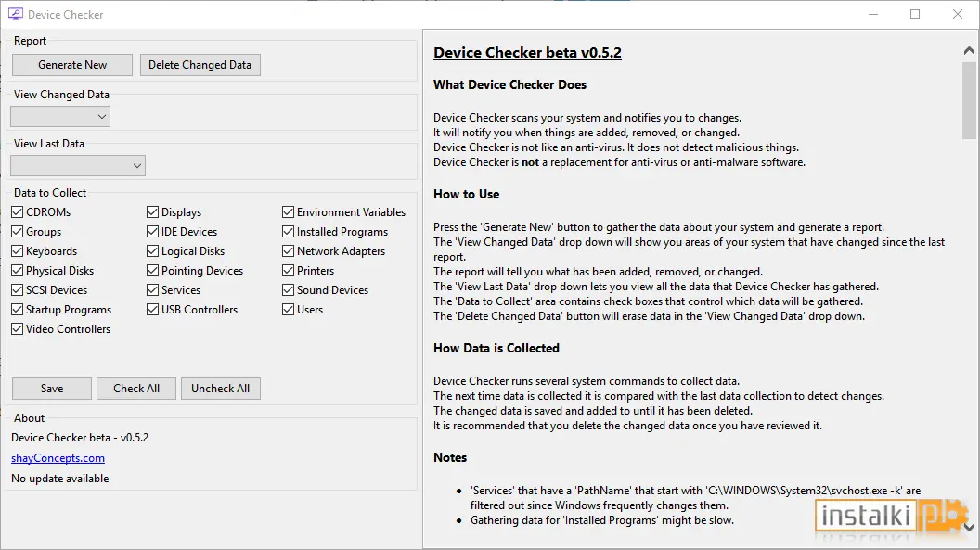980x550 pixels.
Task: Open the View Changed Data dropdown
Action: coord(60,117)
